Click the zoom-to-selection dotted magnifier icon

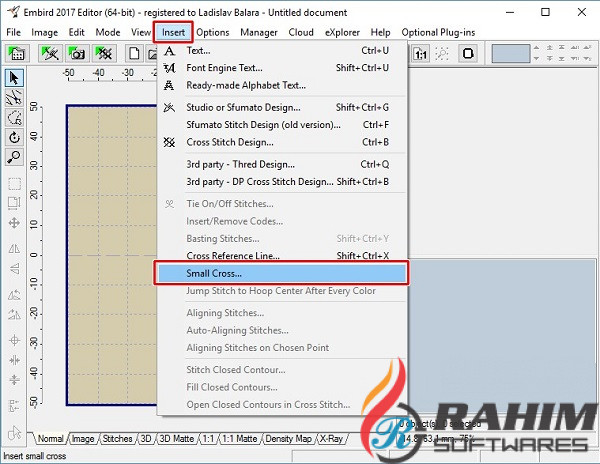click(442, 53)
